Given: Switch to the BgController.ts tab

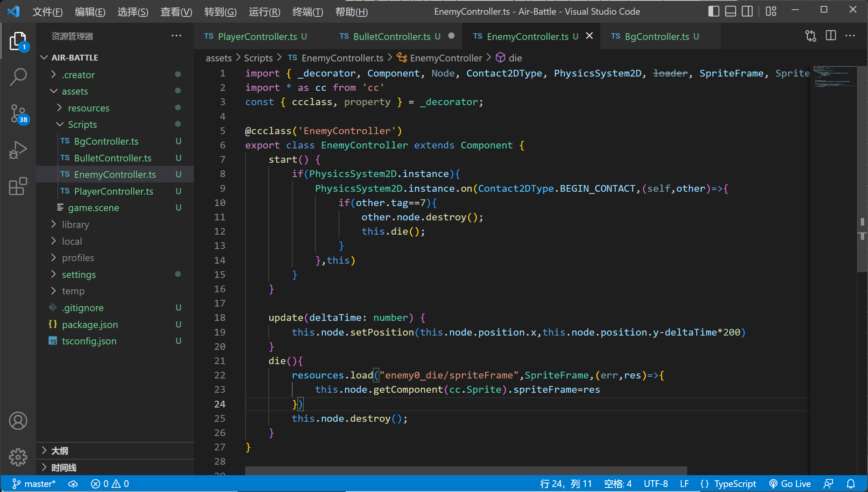Looking at the screenshot, I should click(x=656, y=37).
